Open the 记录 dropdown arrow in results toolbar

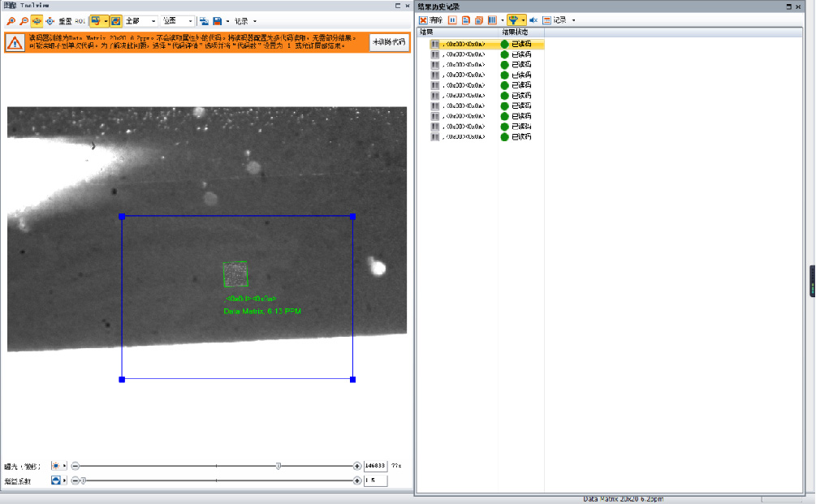pos(573,20)
